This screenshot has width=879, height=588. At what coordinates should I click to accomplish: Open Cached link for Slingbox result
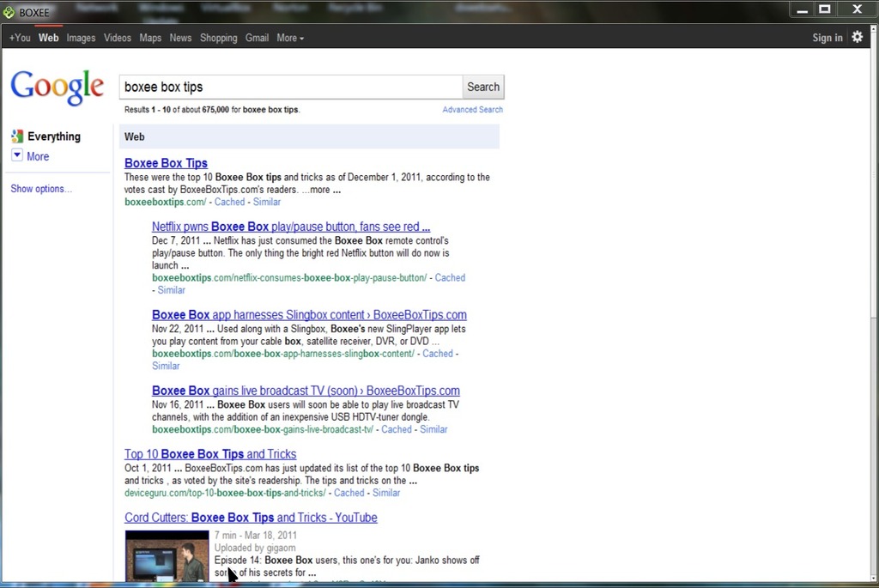point(438,354)
